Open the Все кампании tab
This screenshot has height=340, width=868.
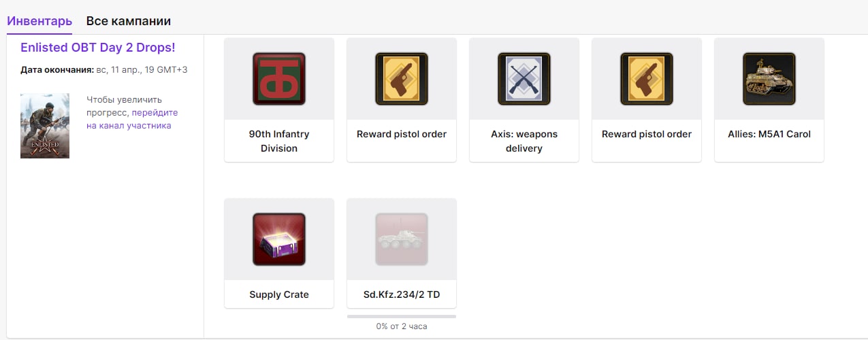pyautogui.click(x=129, y=21)
